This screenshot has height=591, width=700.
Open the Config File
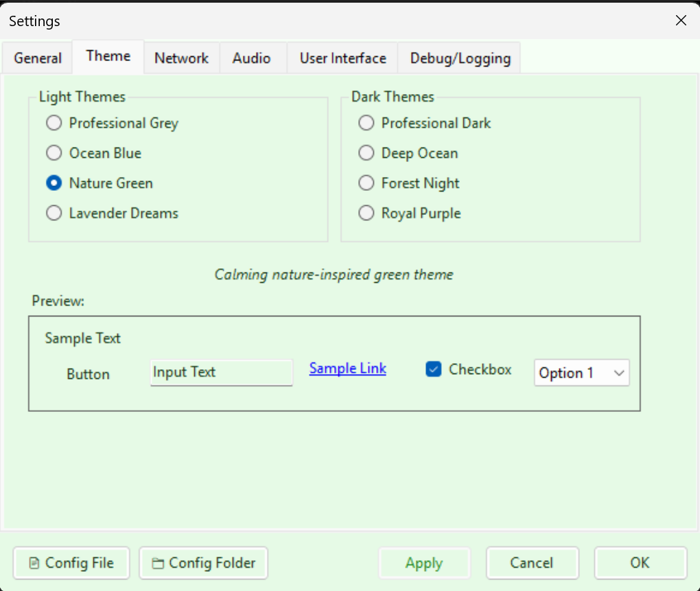coord(71,563)
